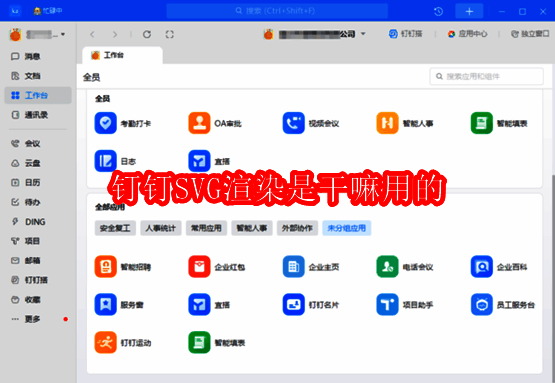Focus the global search bar in the title bar
Image resolution: width=555 pixels, height=383 pixels.
point(277,11)
